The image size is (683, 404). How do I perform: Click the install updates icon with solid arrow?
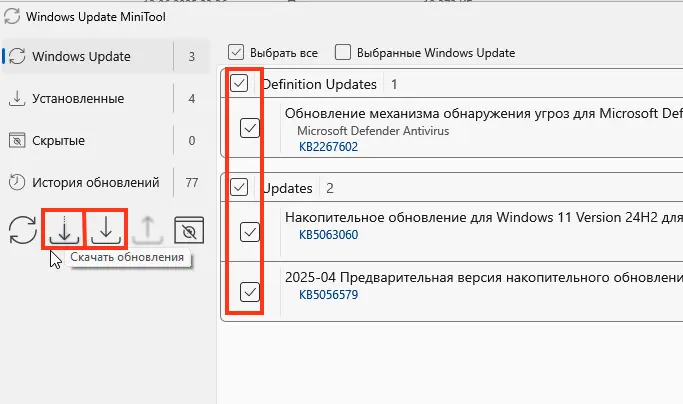click(x=105, y=230)
